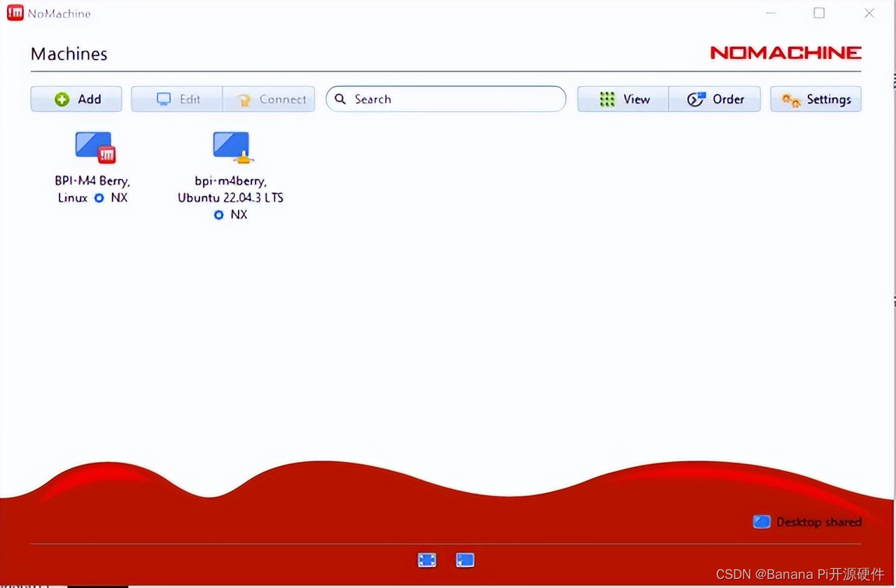Click the Desktop shared label
896x588 pixels.
coord(819,522)
